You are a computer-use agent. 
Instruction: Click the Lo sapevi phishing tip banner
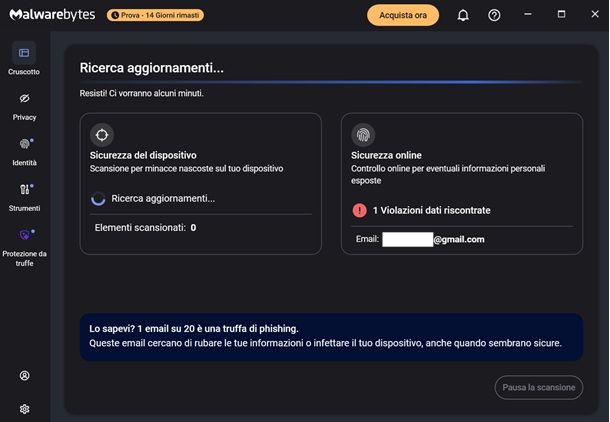tap(331, 337)
